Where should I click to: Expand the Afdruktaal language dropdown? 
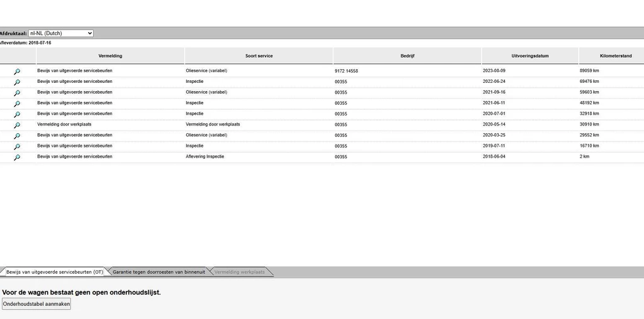click(x=61, y=33)
